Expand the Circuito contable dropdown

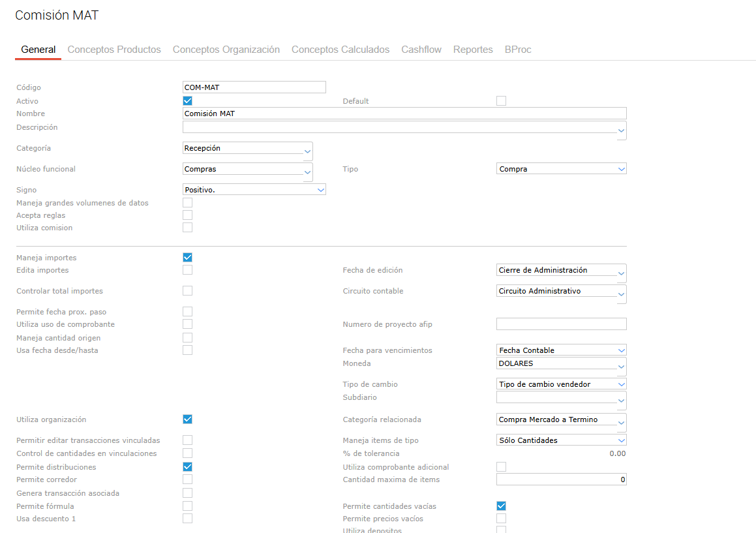[x=621, y=294]
